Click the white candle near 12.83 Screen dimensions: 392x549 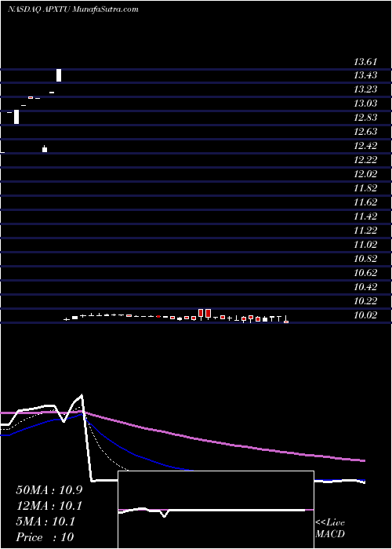click(16, 117)
